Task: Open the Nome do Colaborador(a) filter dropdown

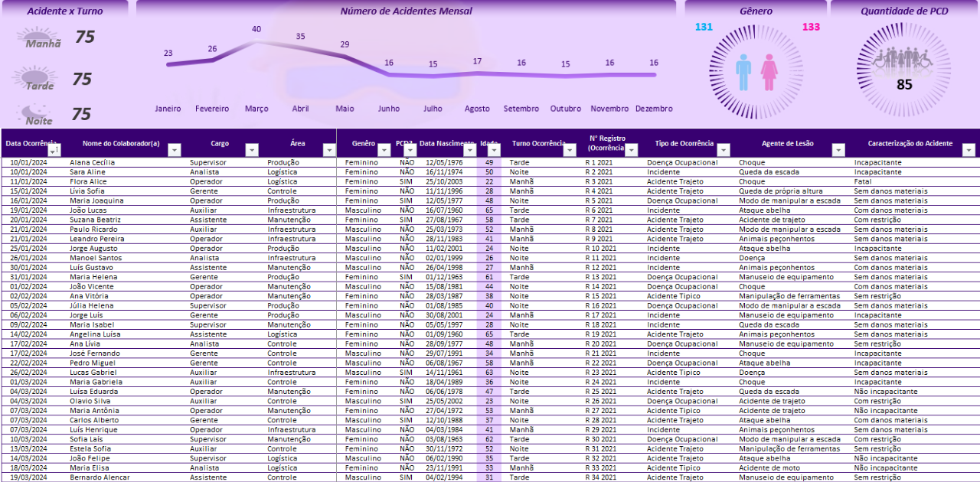Action: tap(174, 151)
